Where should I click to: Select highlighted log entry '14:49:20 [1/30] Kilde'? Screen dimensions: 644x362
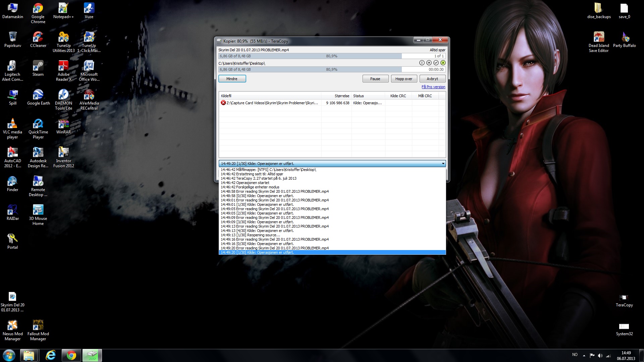332,252
